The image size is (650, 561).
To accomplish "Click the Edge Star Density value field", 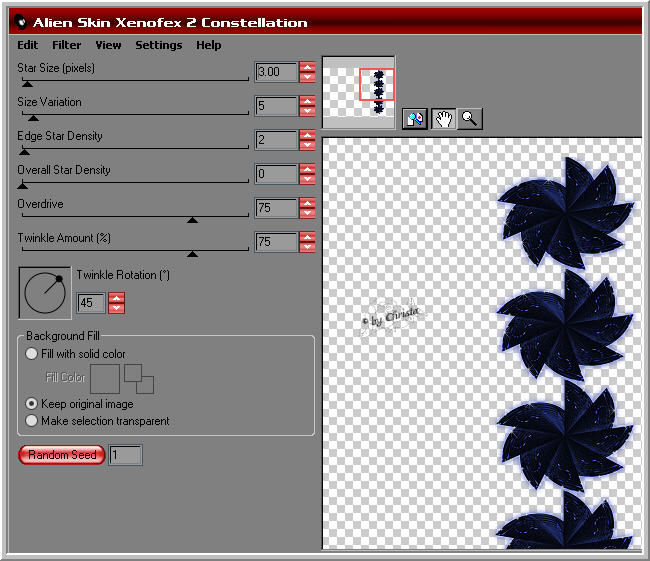I will tap(276, 140).
